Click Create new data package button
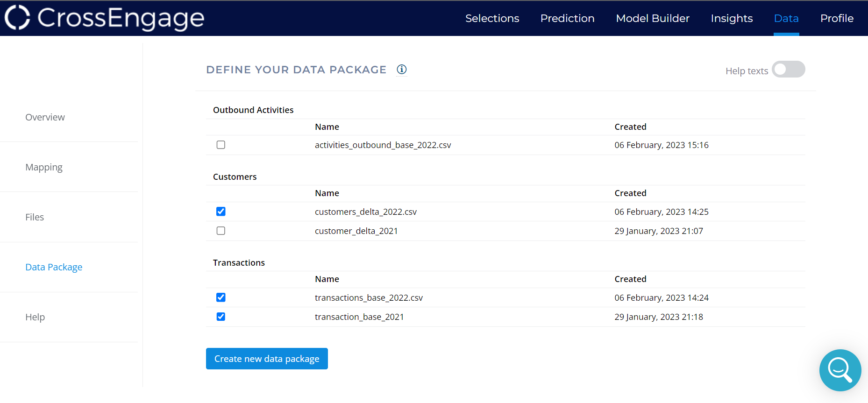Screen dimensions: 868x403 click(267, 359)
